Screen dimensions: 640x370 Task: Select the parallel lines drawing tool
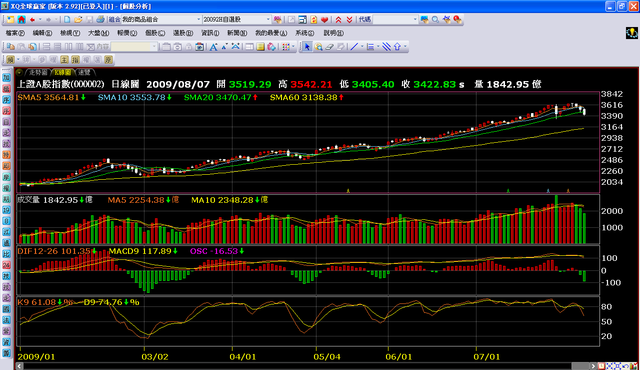(x=386, y=47)
